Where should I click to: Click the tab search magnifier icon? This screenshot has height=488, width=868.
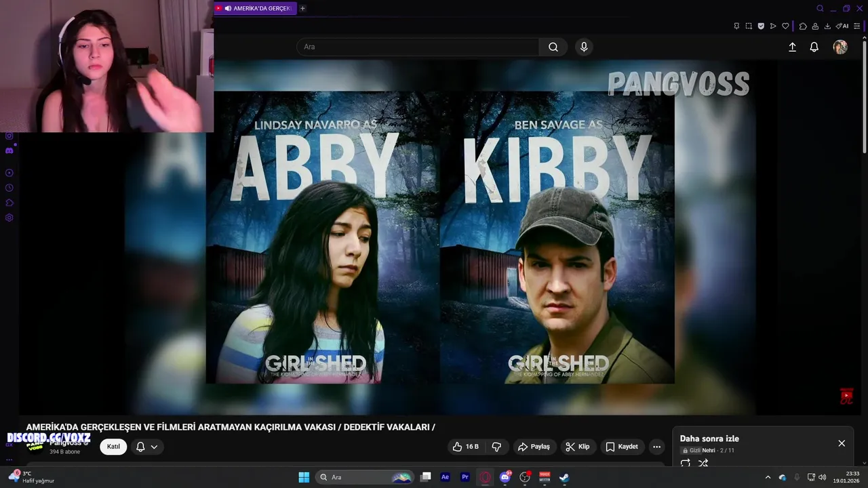coord(820,9)
